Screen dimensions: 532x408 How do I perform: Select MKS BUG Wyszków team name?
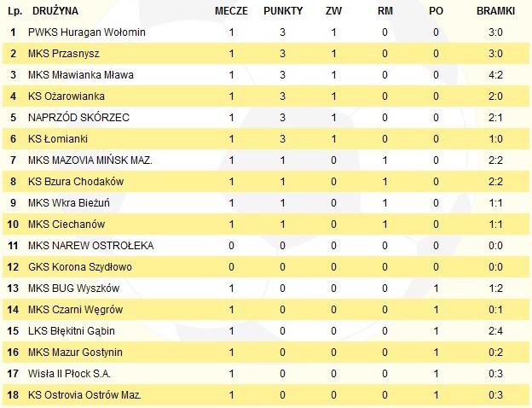[73, 289]
